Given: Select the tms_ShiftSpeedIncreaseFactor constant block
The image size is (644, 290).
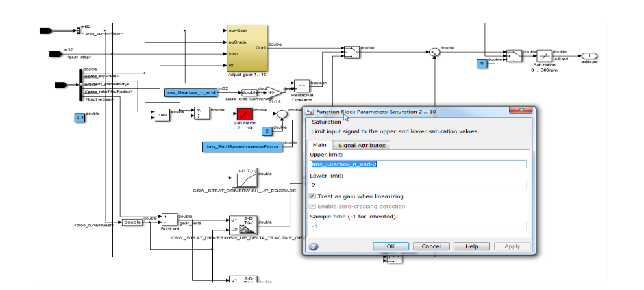Looking at the screenshot, I should [242, 147].
